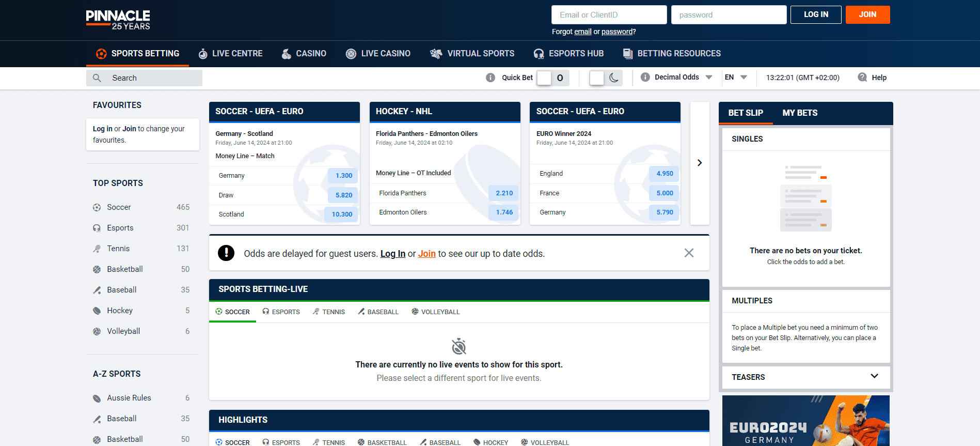Click the search magnifier icon
The image size is (980, 446).
coord(97,78)
